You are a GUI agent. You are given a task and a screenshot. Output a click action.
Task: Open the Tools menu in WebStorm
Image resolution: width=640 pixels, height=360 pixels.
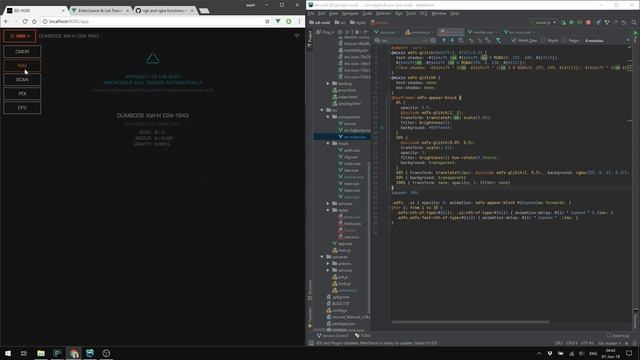coord(411,13)
